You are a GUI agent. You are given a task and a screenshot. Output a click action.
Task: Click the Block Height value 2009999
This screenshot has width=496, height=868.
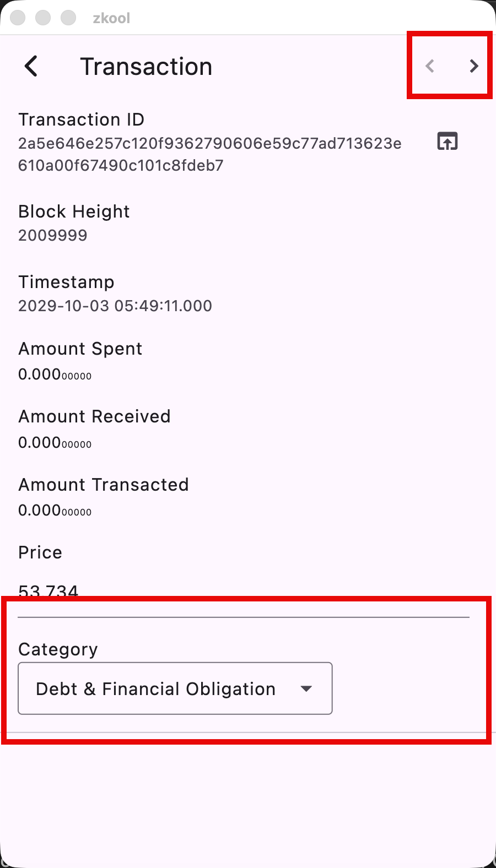[x=52, y=235]
